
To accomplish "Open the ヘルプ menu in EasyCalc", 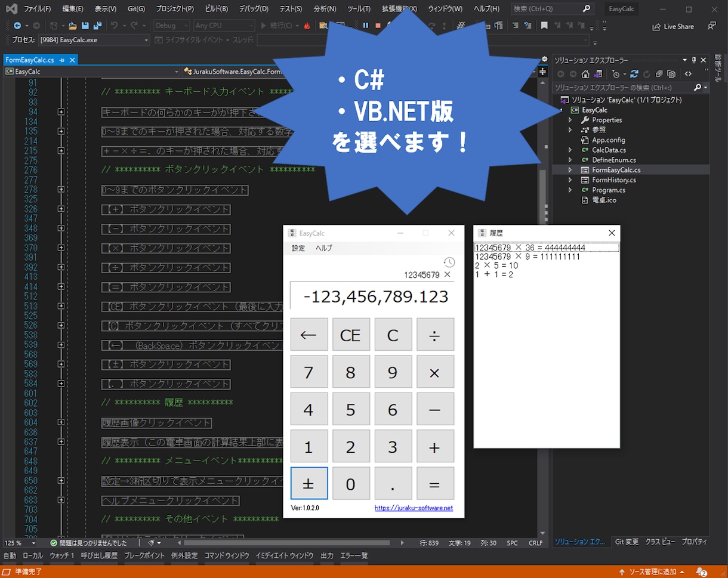I will pos(324,248).
